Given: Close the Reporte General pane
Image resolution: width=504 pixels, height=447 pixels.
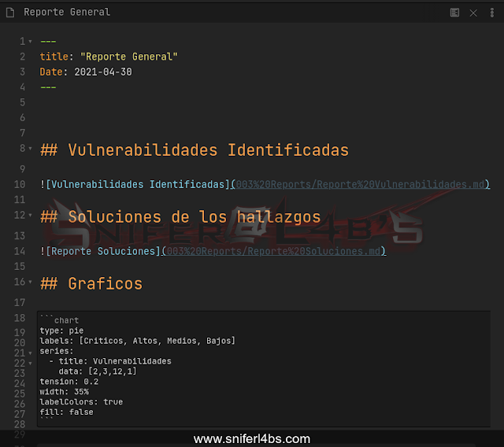Looking at the screenshot, I should (x=473, y=13).
